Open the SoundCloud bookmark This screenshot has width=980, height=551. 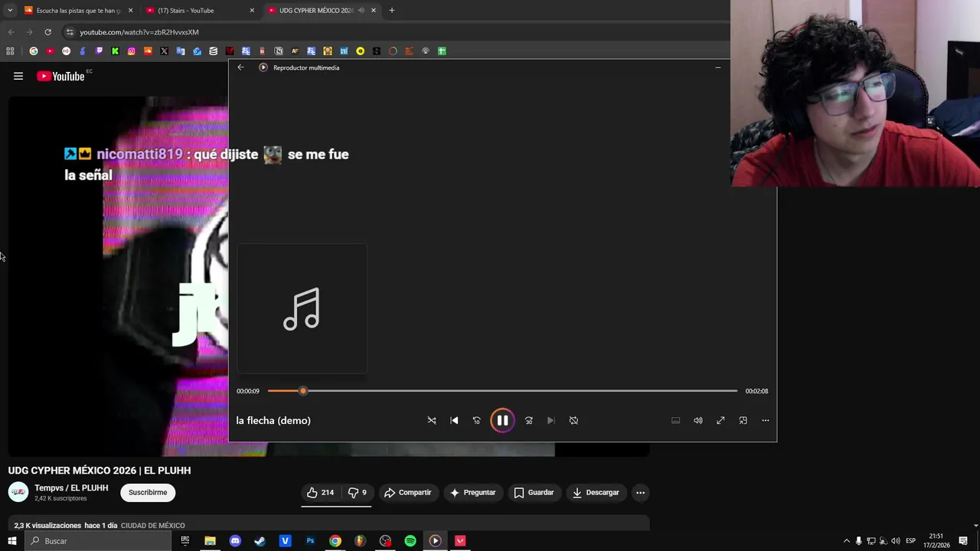[148, 51]
